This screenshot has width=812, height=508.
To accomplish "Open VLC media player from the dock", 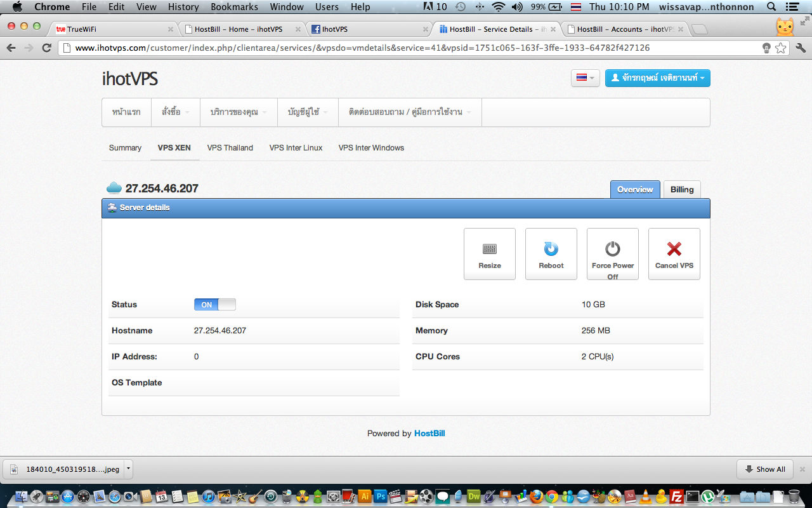I will [x=646, y=497].
